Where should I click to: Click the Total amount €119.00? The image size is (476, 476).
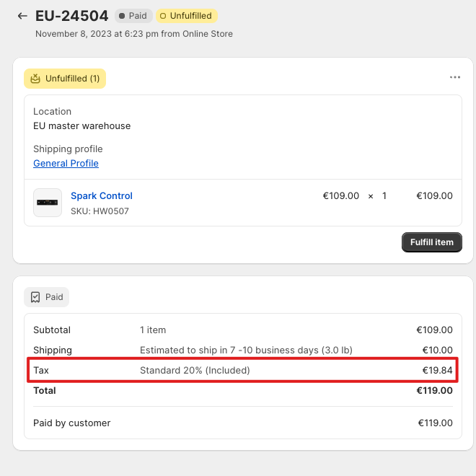click(434, 390)
